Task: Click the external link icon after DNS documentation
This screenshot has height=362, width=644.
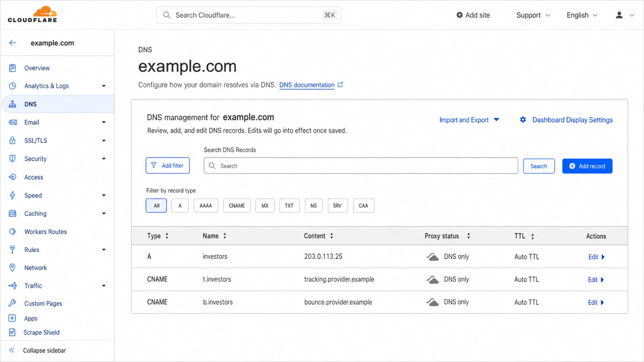Action: click(x=340, y=85)
